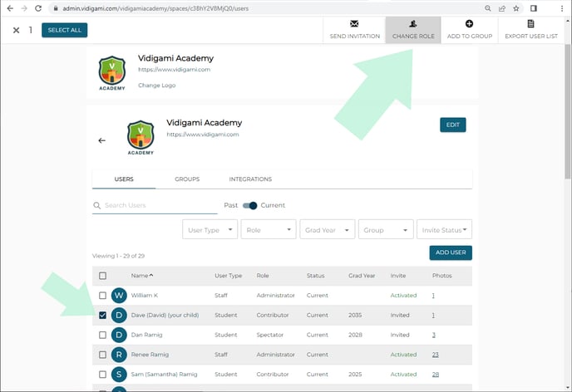This screenshot has width=572, height=392.
Task: Switch to the Integrations tab
Action: coord(250,179)
